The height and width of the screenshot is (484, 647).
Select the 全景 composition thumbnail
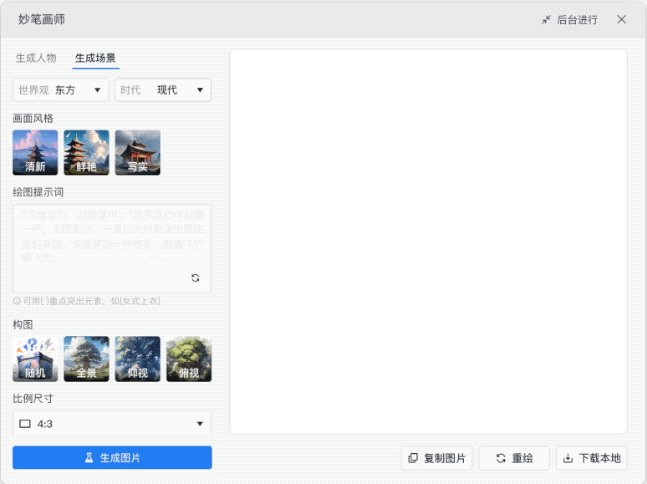point(86,359)
